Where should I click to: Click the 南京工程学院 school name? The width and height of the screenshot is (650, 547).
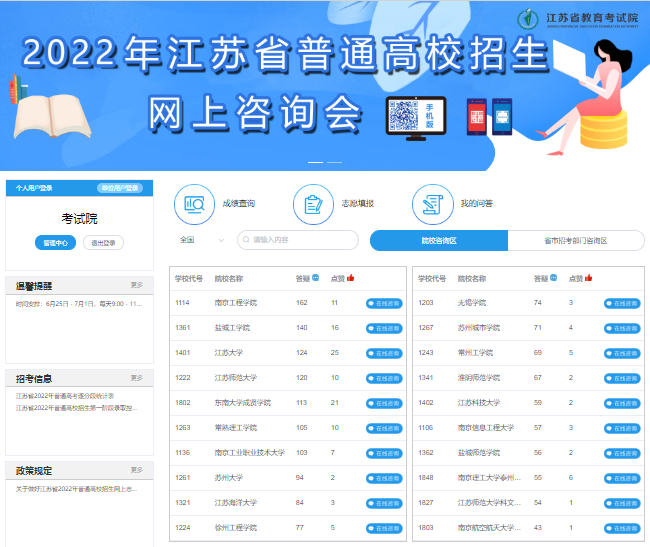pos(236,303)
